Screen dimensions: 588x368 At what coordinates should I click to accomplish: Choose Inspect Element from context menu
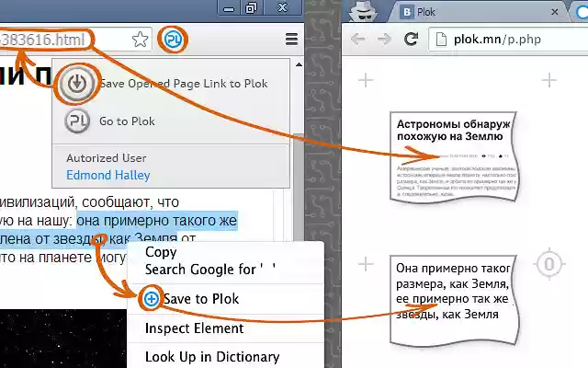[194, 328]
